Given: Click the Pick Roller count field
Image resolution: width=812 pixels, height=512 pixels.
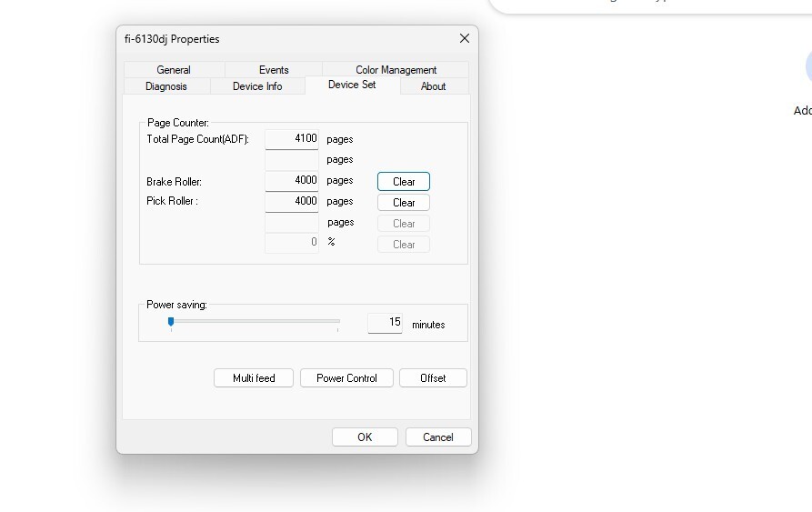Looking at the screenshot, I should coord(292,201).
